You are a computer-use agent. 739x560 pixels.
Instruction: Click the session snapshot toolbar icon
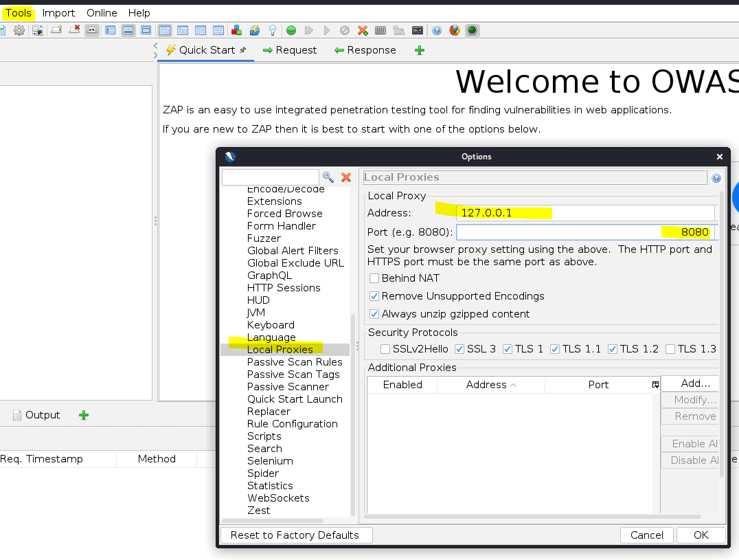pyautogui.click(x=38, y=31)
